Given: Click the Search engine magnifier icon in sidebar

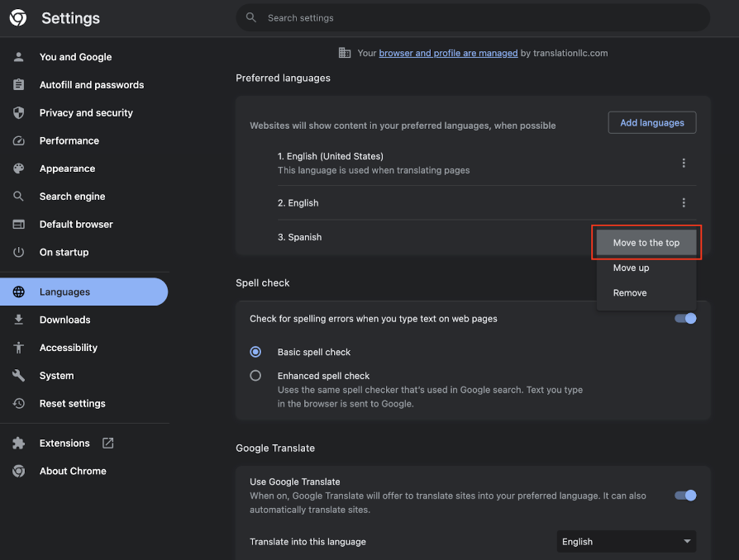Looking at the screenshot, I should coord(18,196).
